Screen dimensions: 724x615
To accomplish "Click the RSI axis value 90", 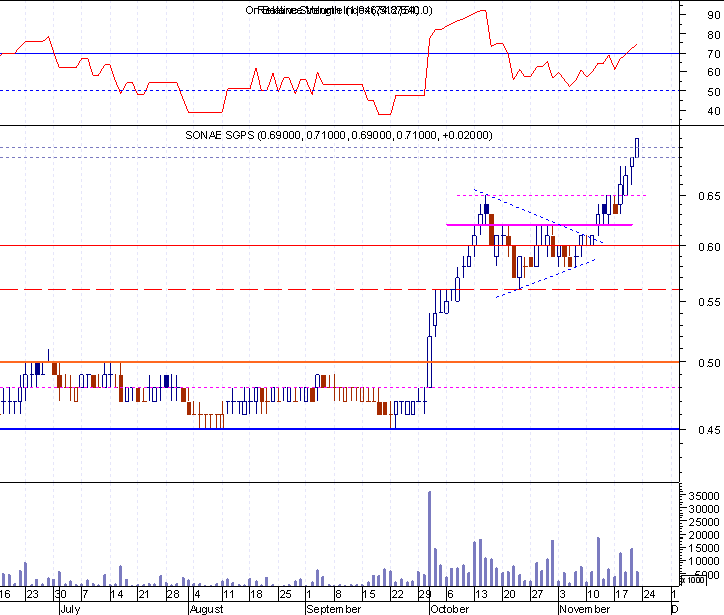I will point(714,15).
